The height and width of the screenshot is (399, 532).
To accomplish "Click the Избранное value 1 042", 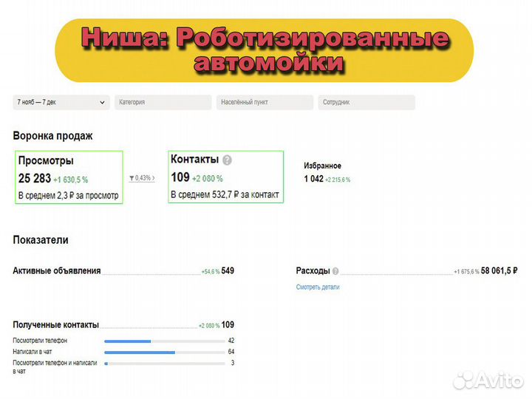I will [313, 179].
